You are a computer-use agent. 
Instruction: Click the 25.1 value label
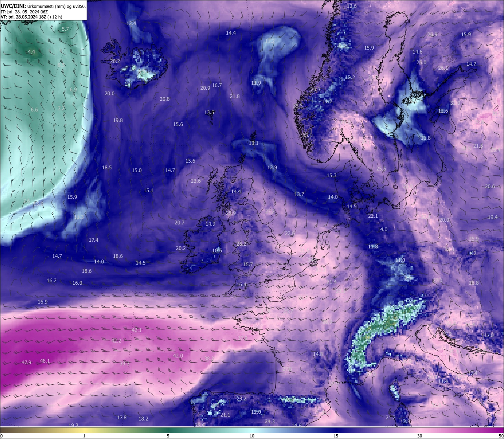click(307, 135)
